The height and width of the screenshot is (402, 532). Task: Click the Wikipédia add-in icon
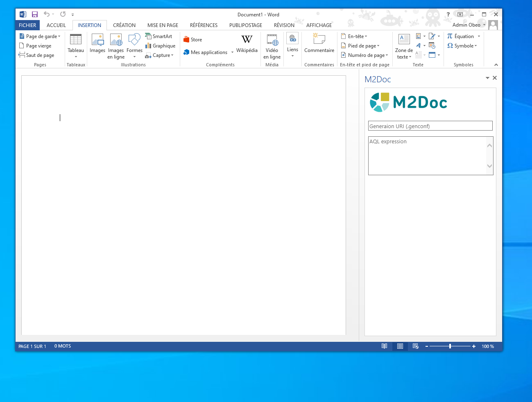click(x=247, y=39)
